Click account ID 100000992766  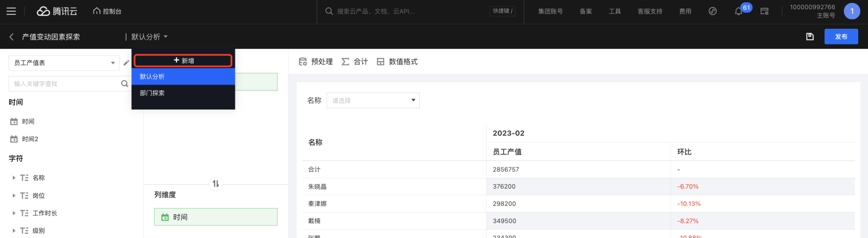[x=812, y=7]
